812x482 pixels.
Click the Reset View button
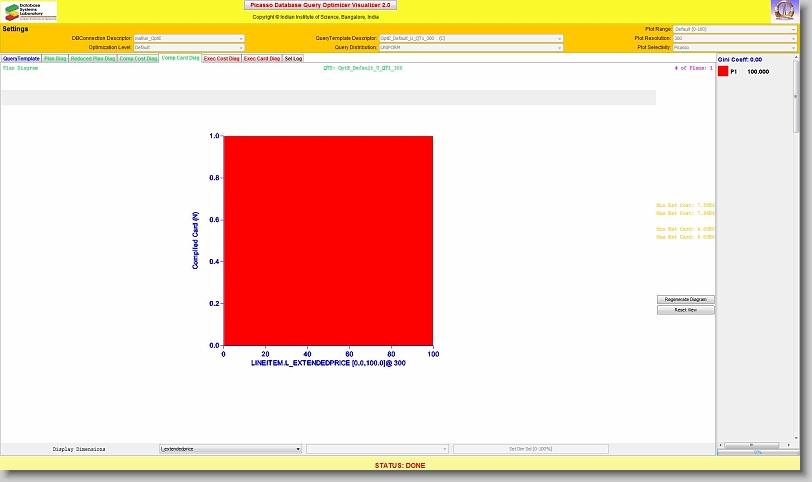click(x=685, y=310)
